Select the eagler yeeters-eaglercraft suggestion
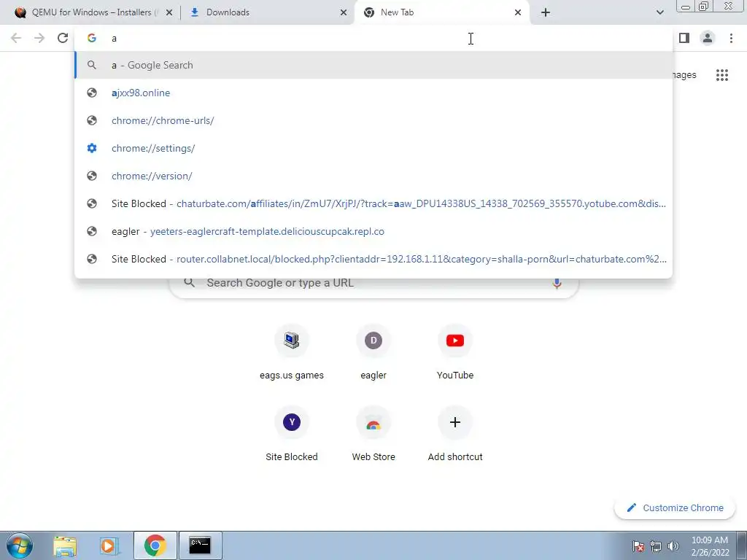 tap(373, 231)
